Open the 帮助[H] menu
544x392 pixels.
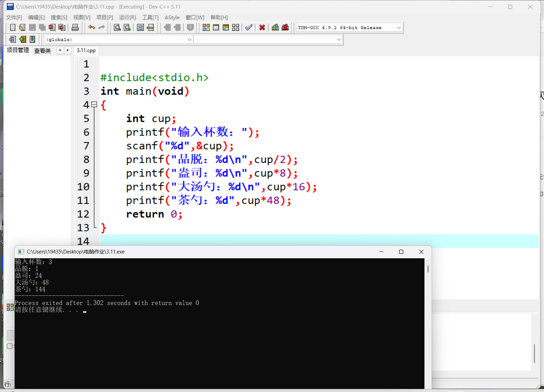(x=219, y=17)
